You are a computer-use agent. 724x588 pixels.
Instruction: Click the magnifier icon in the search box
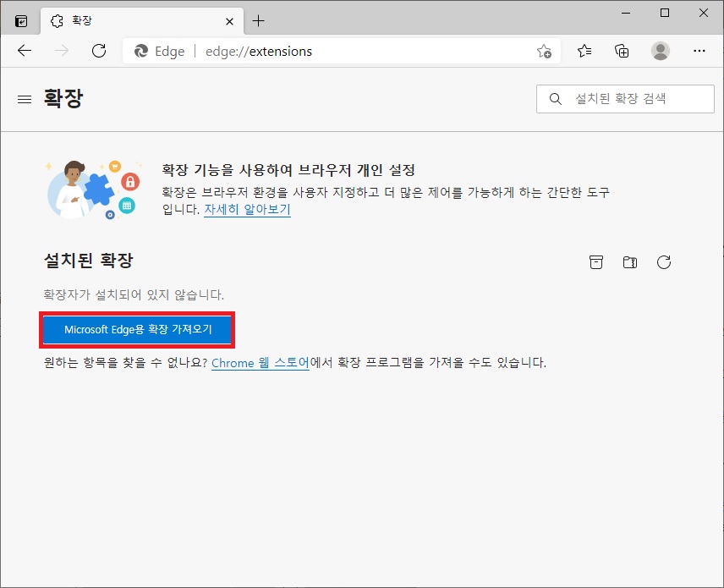point(556,98)
